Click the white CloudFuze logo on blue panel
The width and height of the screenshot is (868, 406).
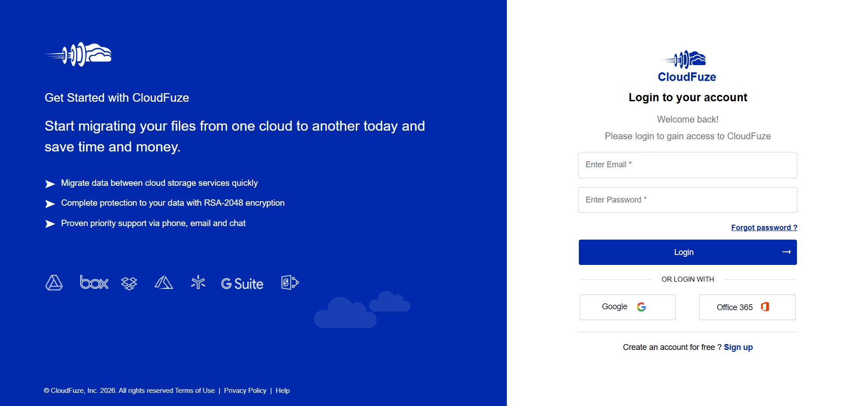click(x=78, y=54)
